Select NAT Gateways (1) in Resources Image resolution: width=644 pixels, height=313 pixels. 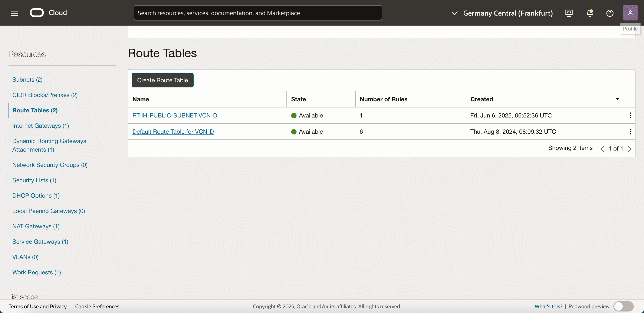36,226
